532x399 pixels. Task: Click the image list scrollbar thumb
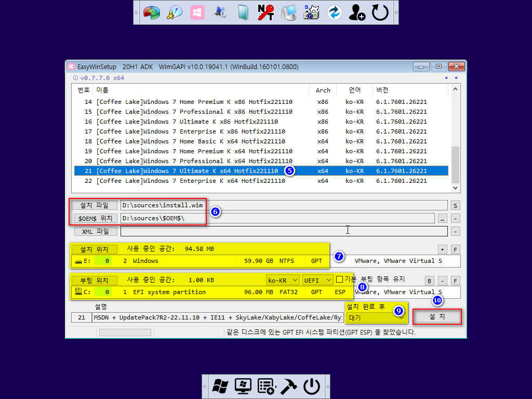pos(455,165)
